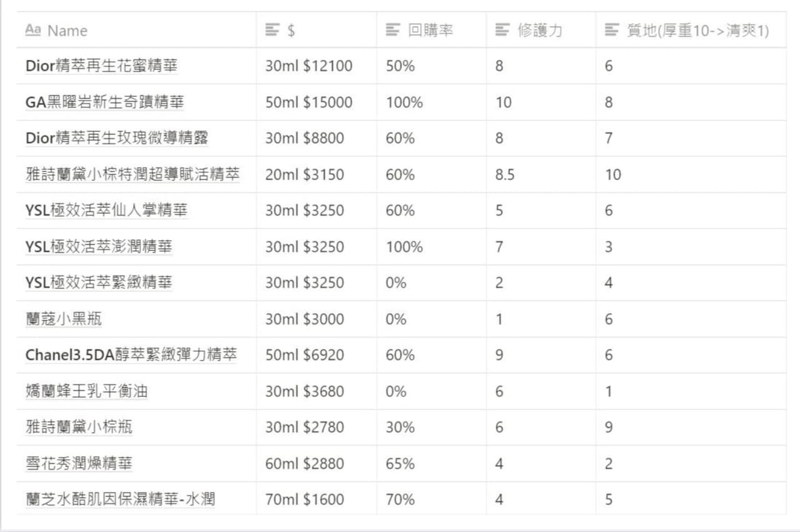The image size is (800, 532).
Task: Click the text icon next to 修護力
Action: point(502,31)
